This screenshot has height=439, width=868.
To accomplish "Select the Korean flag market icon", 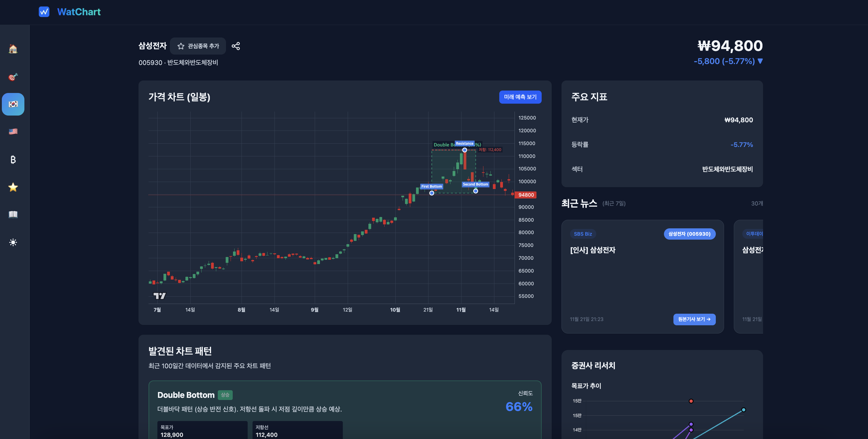I will [x=13, y=104].
